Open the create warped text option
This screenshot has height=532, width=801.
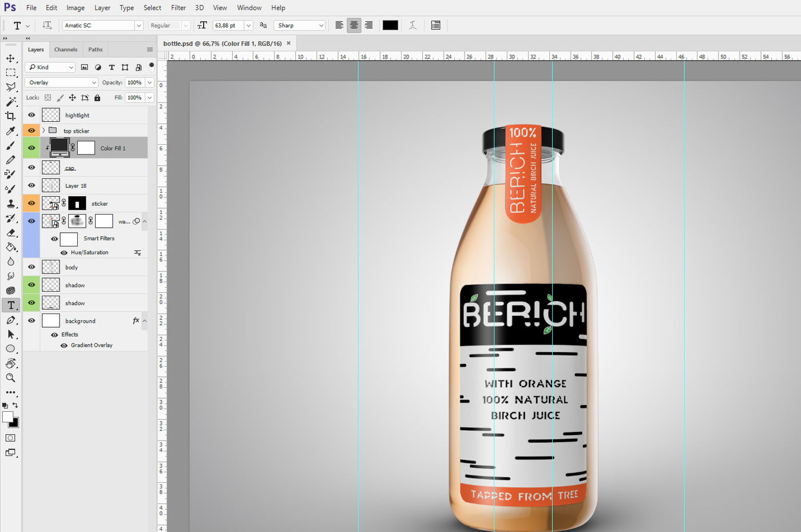[x=413, y=25]
